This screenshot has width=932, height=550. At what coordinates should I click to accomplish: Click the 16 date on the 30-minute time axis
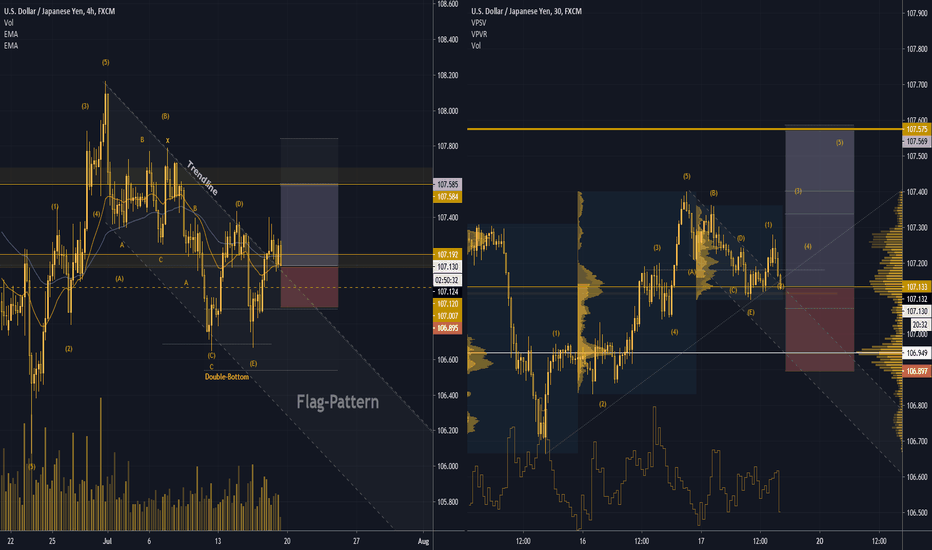click(582, 541)
